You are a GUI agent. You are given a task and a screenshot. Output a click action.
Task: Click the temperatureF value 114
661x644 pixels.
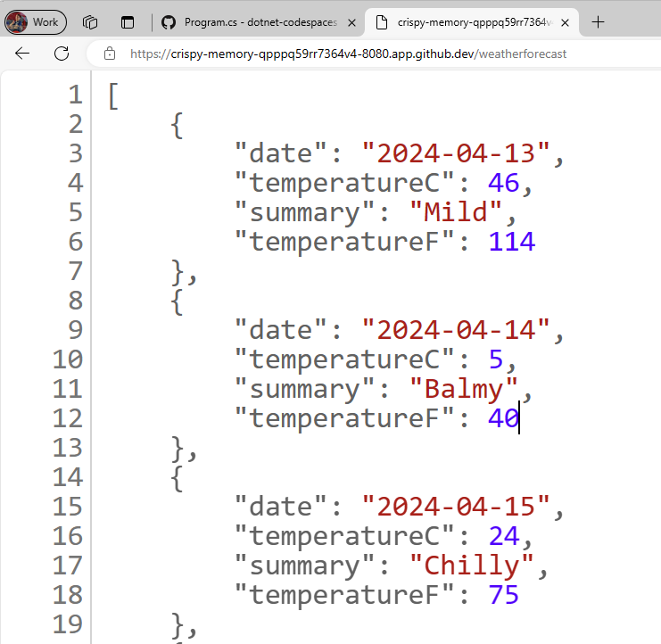(x=511, y=241)
